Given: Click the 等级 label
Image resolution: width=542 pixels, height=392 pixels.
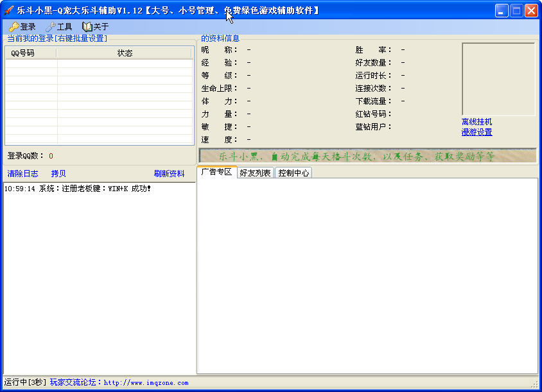Looking at the screenshot, I should (x=220, y=76).
